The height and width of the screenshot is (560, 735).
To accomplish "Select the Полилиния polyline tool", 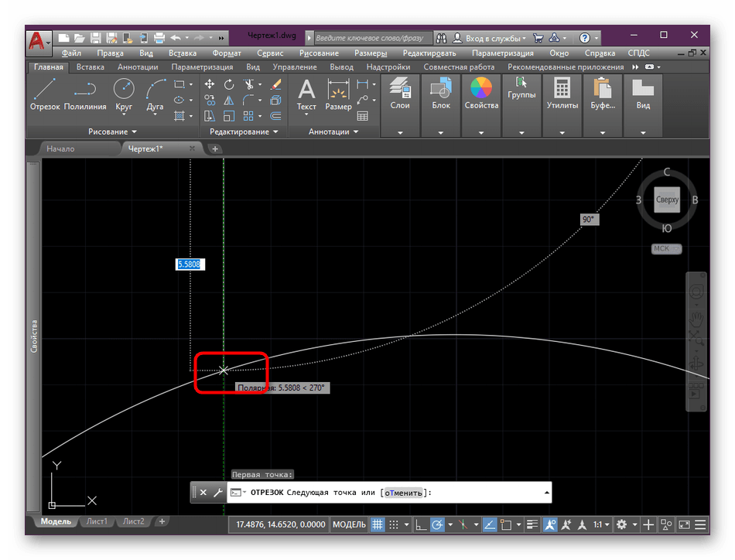I will click(85, 95).
